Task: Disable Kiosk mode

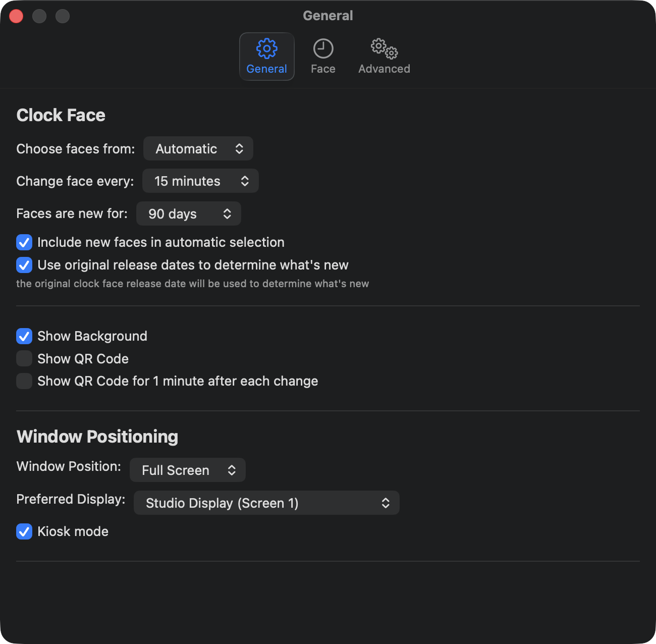Action: (x=24, y=531)
